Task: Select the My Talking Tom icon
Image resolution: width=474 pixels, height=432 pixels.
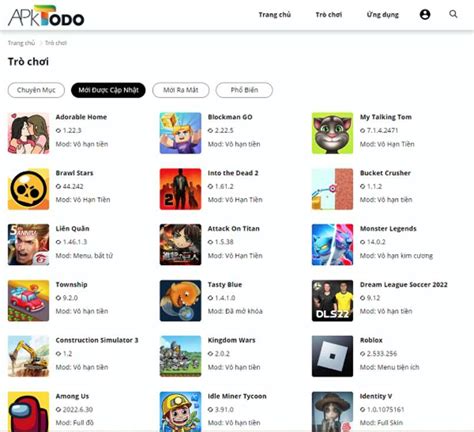Action: click(332, 133)
